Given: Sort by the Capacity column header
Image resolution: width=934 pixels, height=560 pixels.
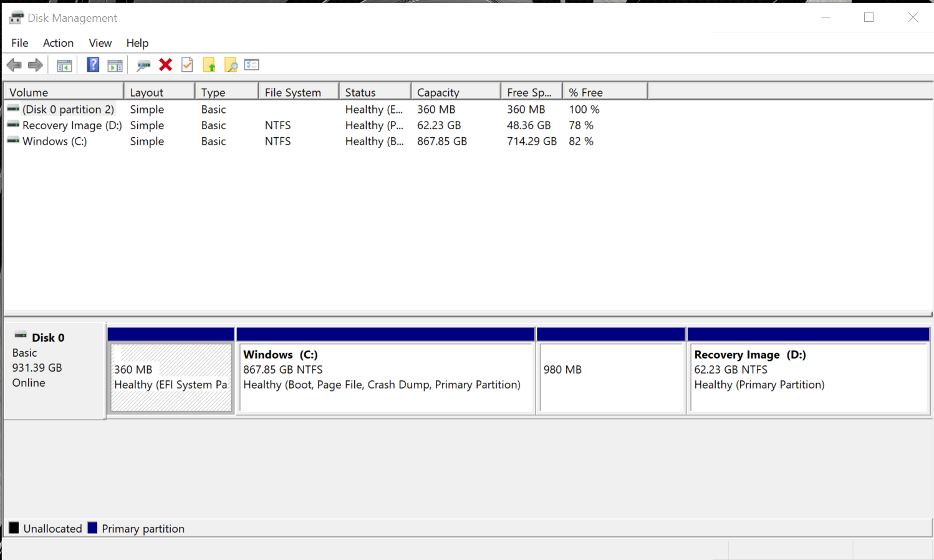Looking at the screenshot, I should (455, 92).
